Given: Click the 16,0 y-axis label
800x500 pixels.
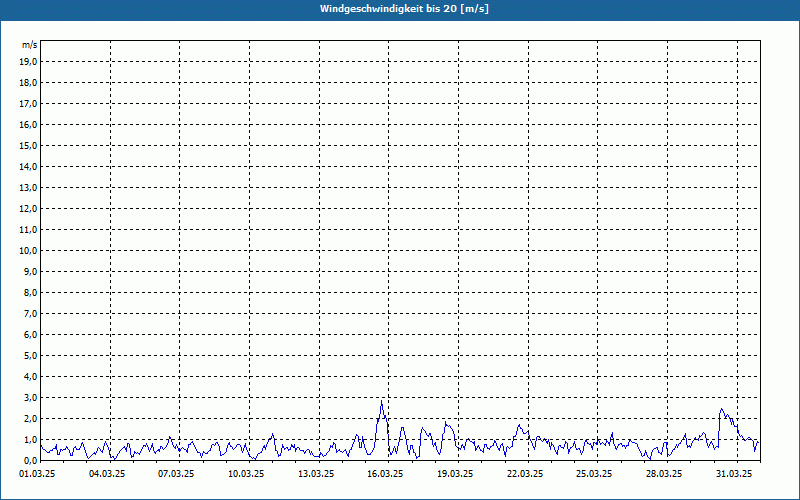Looking at the screenshot, I should click(28, 124).
